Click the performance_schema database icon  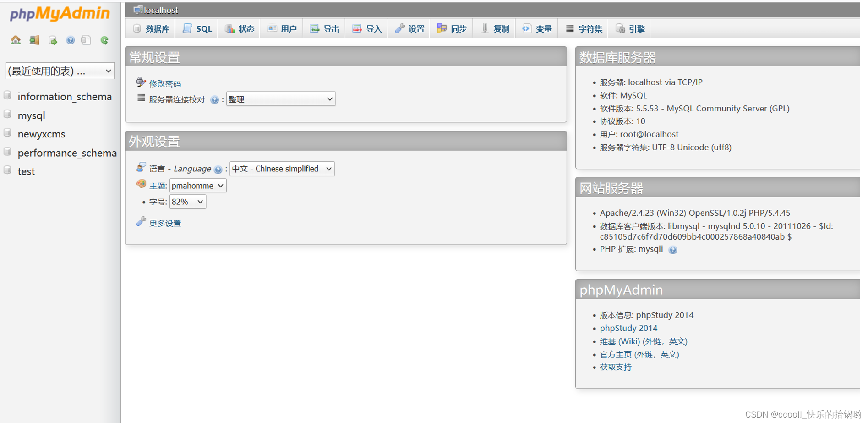[7, 152]
